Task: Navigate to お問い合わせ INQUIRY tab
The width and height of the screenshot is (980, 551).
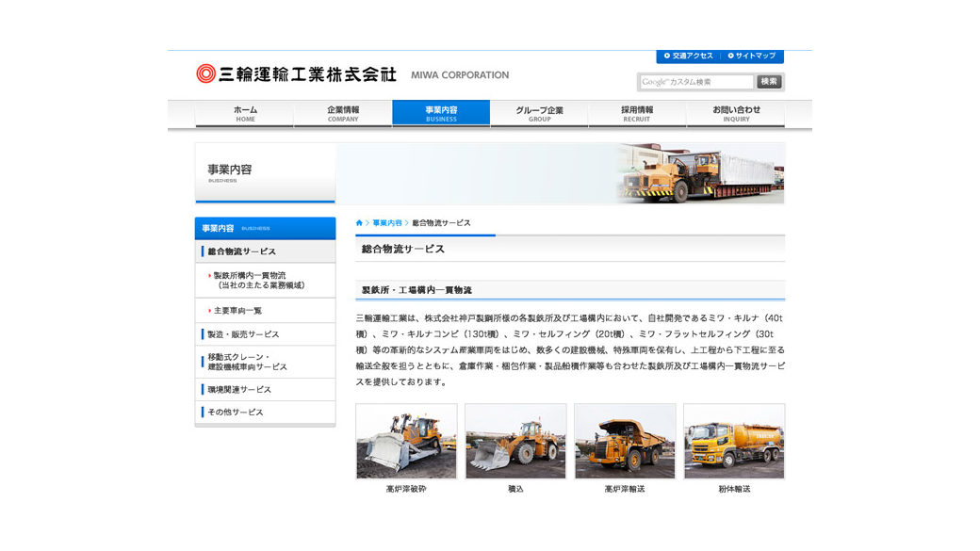Action: click(736, 113)
